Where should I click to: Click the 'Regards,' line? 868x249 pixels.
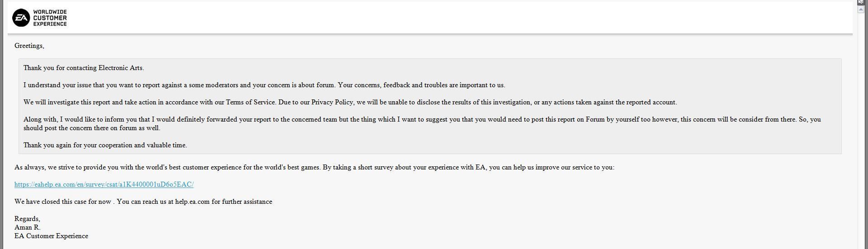[x=27, y=219]
